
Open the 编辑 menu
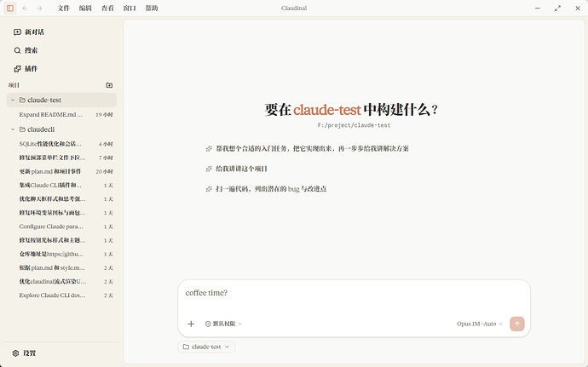(85, 8)
